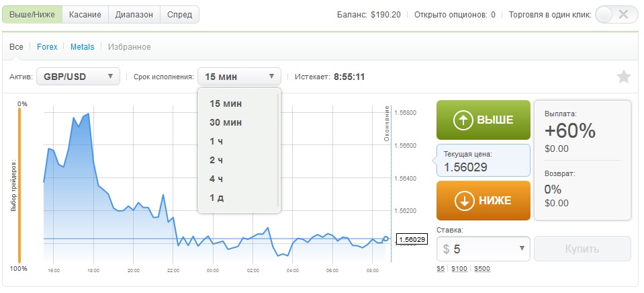Choose 1 д expiry option
The width and height of the screenshot is (644, 293).
tap(216, 198)
